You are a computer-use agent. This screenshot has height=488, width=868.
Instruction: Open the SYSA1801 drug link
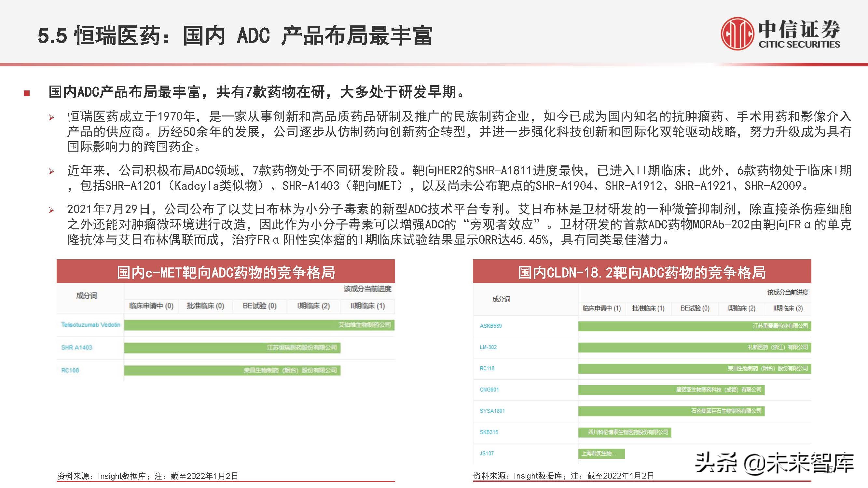click(492, 411)
